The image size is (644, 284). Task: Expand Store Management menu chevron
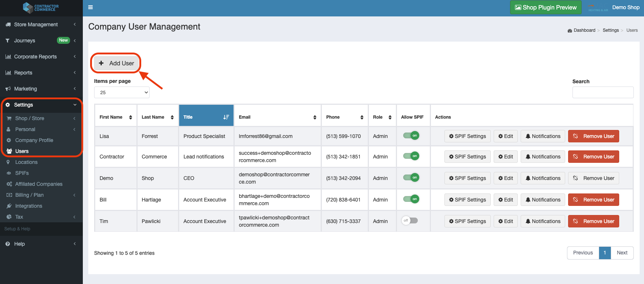click(74, 24)
